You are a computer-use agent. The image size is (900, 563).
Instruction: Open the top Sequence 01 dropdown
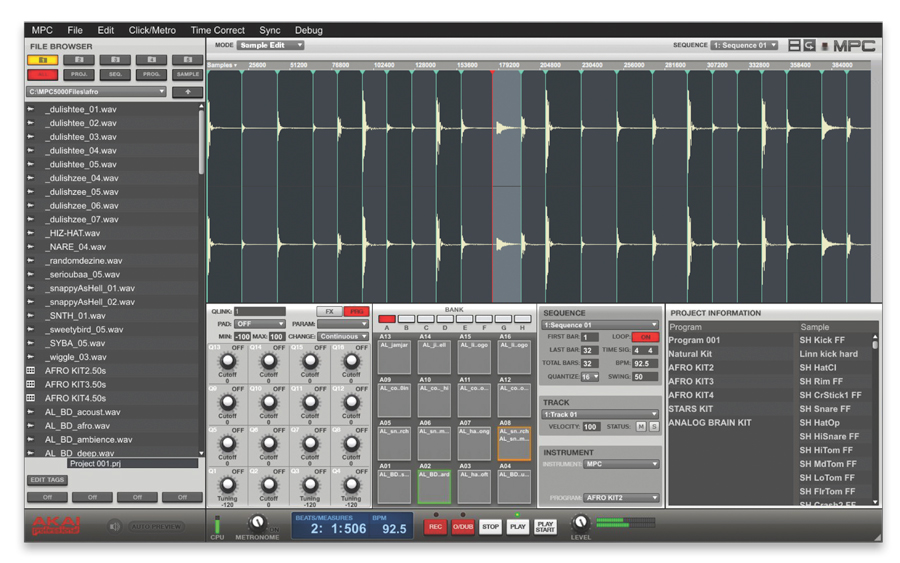point(744,45)
